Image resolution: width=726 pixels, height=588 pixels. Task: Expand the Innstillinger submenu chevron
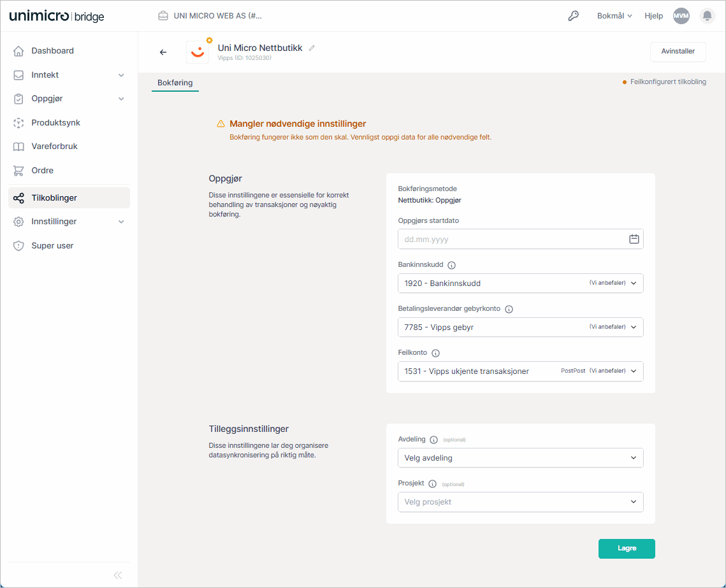121,222
